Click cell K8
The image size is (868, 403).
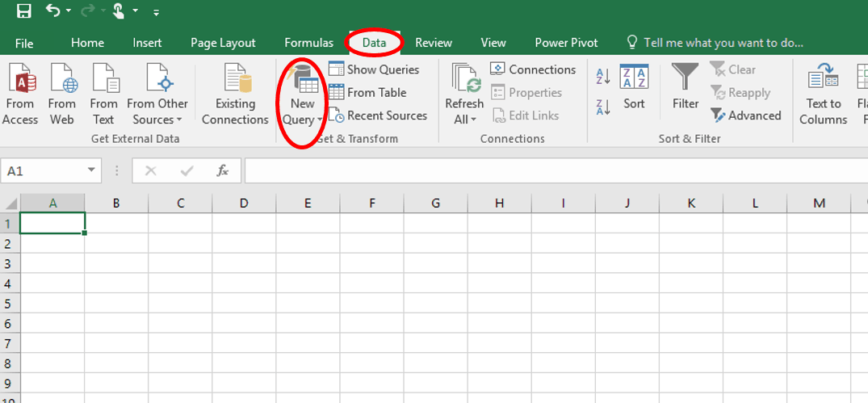(x=691, y=363)
